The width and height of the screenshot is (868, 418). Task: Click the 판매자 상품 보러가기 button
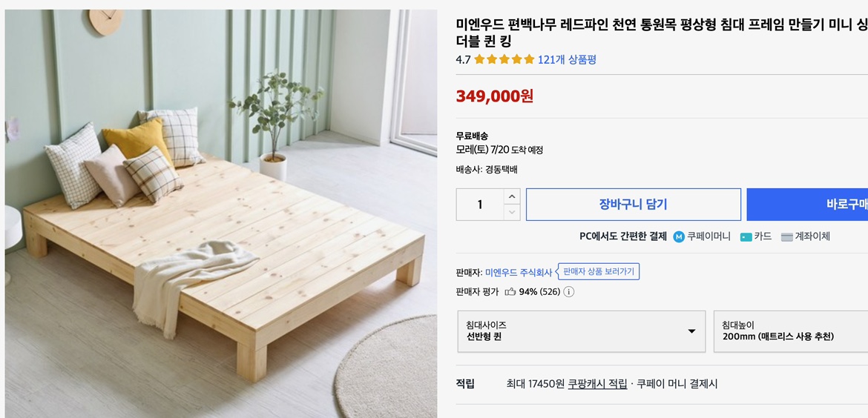(599, 272)
